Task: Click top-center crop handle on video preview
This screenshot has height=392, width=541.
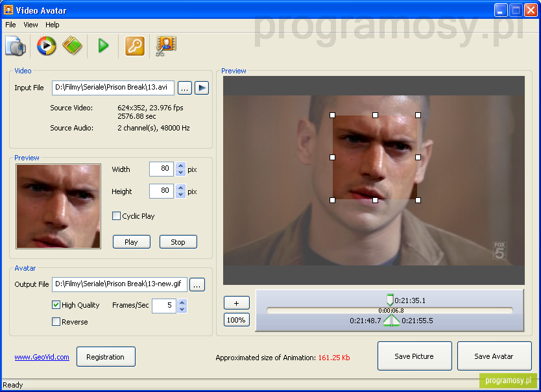Action: (x=375, y=116)
